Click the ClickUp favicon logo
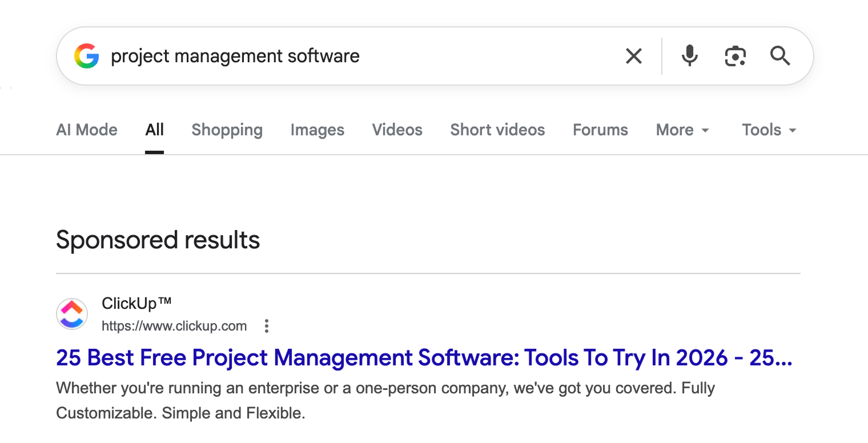The width and height of the screenshot is (868, 443). 71,313
